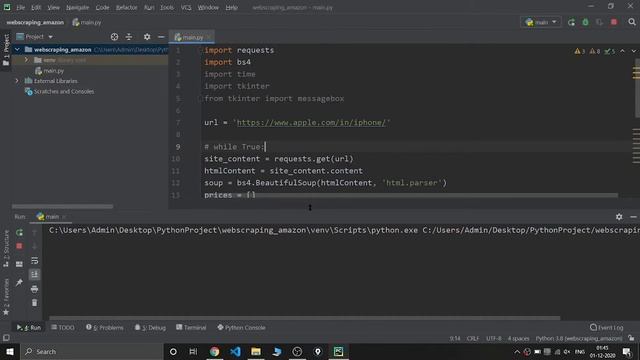Toggle read-only lock icon in status bar
Image resolution: width=640 pixels, height=360 pixels.
point(631,338)
